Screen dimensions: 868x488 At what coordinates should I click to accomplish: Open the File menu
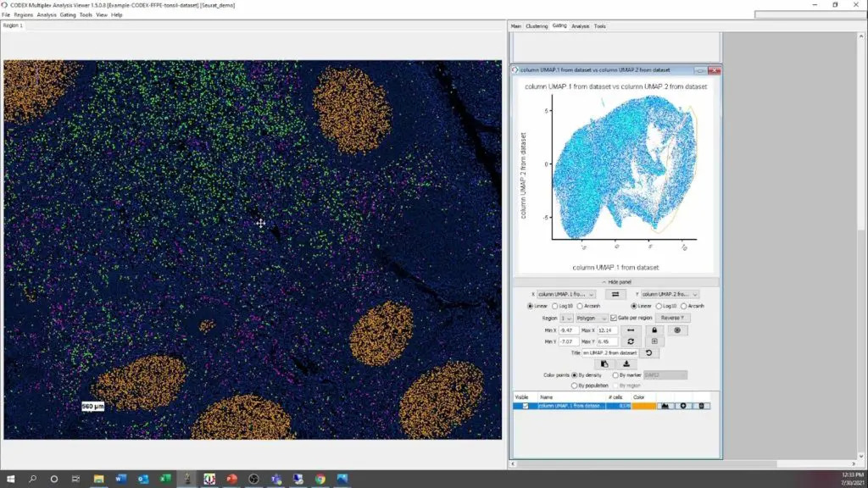tap(6, 15)
